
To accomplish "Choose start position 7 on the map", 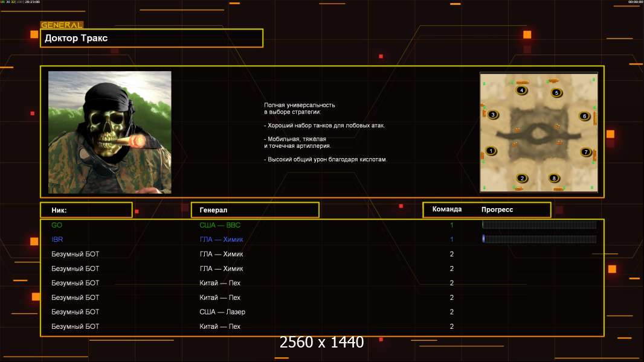I will click(x=585, y=152).
